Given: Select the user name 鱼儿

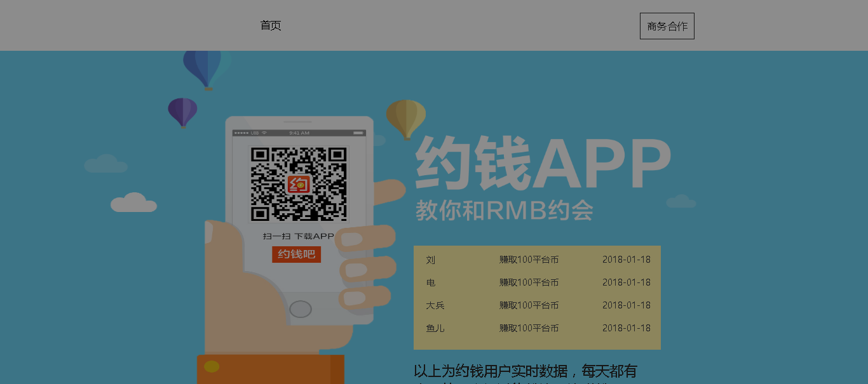Looking at the screenshot, I should point(435,328).
